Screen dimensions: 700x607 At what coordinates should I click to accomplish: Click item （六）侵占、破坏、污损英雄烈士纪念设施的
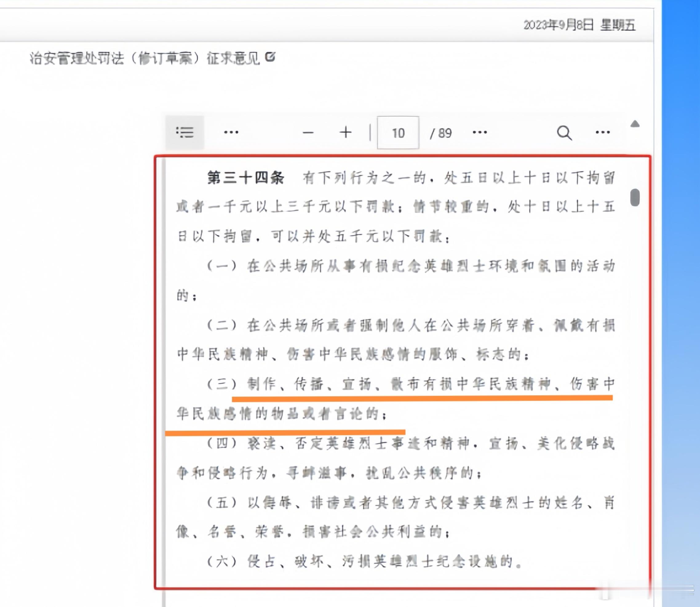point(364,562)
